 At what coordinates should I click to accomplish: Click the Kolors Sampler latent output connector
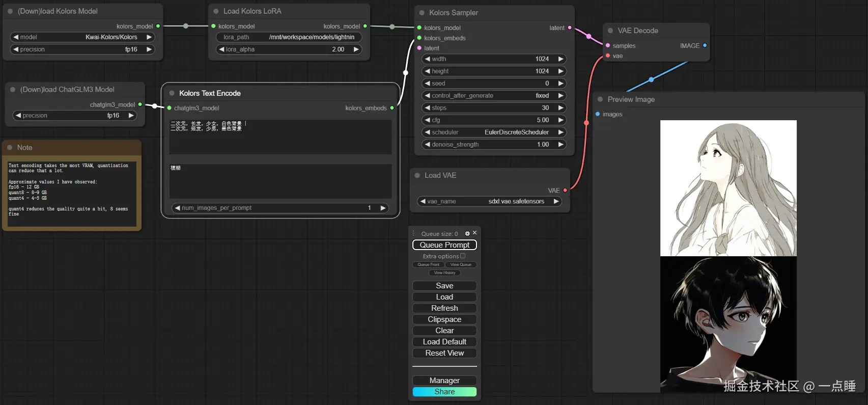(x=570, y=28)
